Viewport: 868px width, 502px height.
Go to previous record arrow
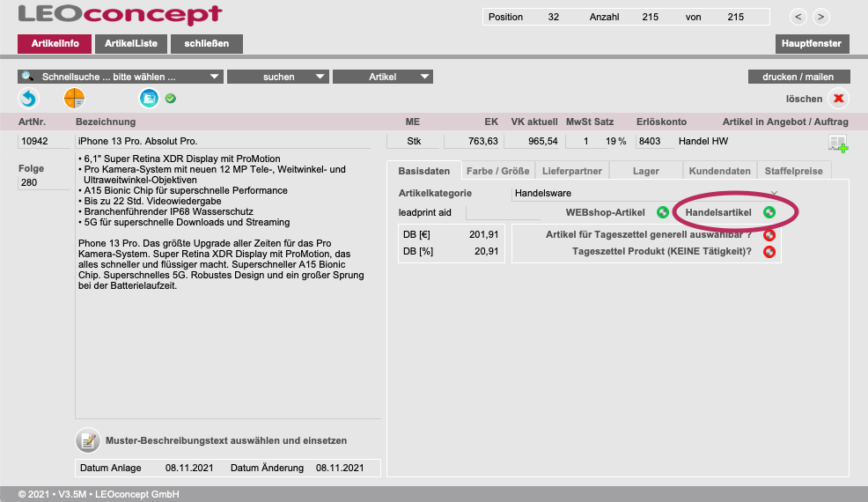click(798, 17)
